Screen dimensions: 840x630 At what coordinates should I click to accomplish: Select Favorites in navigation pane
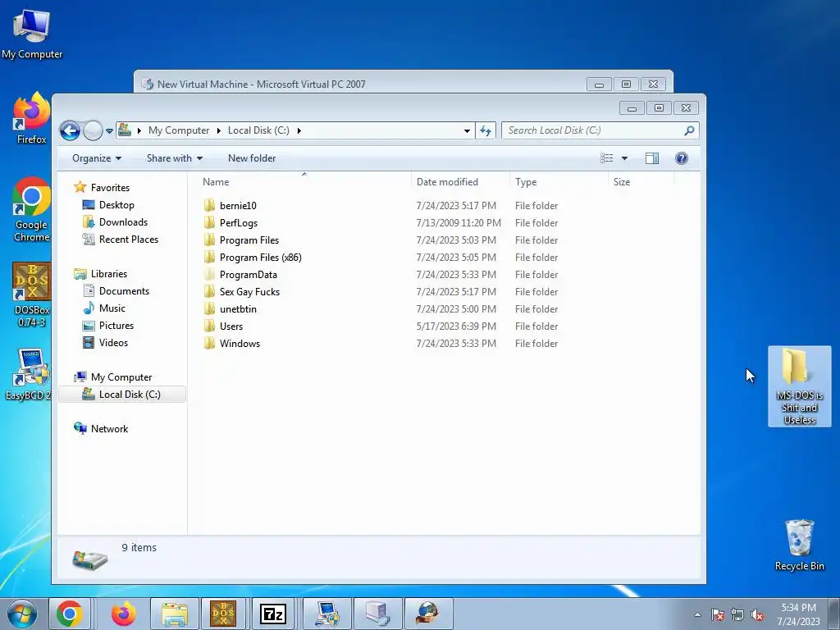click(110, 188)
